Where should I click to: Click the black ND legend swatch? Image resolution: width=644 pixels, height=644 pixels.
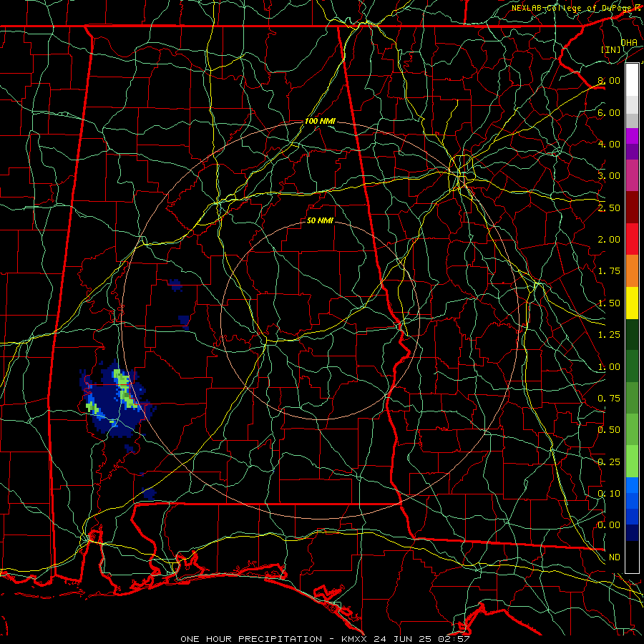(632, 557)
